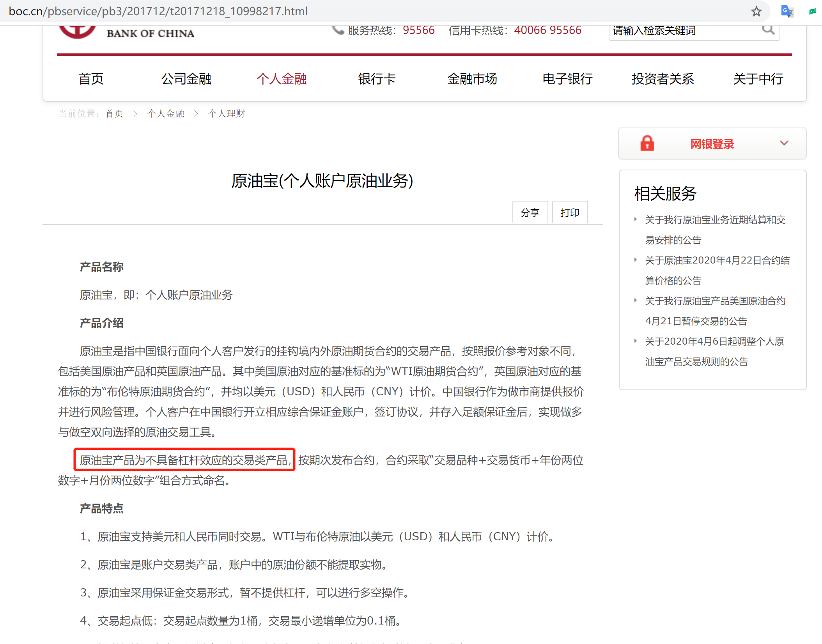Click the search magnifier icon
Viewport: 822px width, 644px height.
tap(768, 30)
